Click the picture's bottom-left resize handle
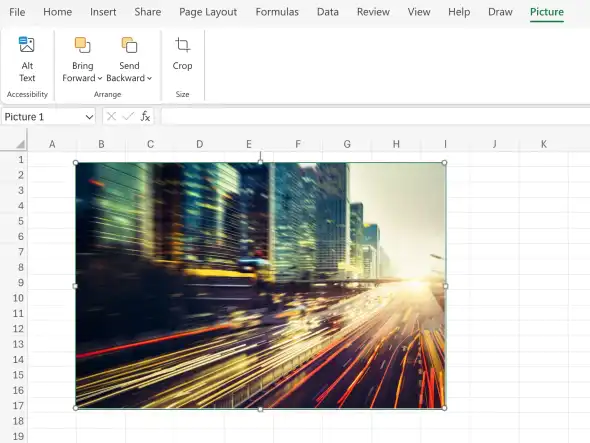Screen dimensions: 590x443 coord(76,408)
